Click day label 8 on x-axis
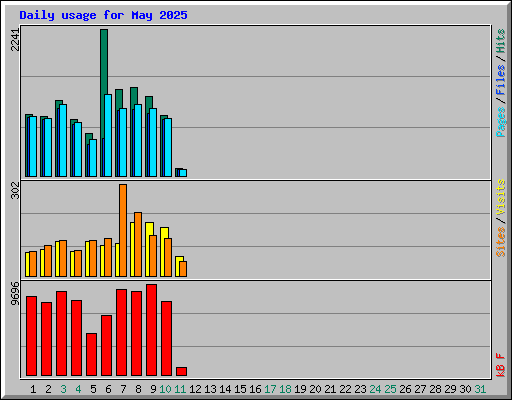 point(138,389)
